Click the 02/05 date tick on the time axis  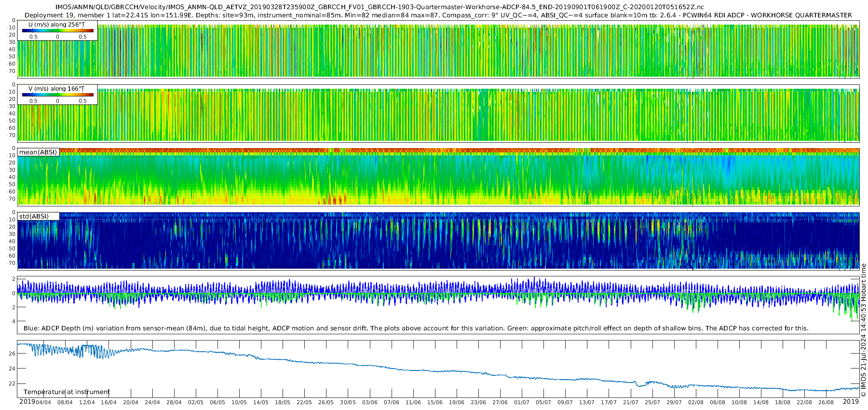196,402
